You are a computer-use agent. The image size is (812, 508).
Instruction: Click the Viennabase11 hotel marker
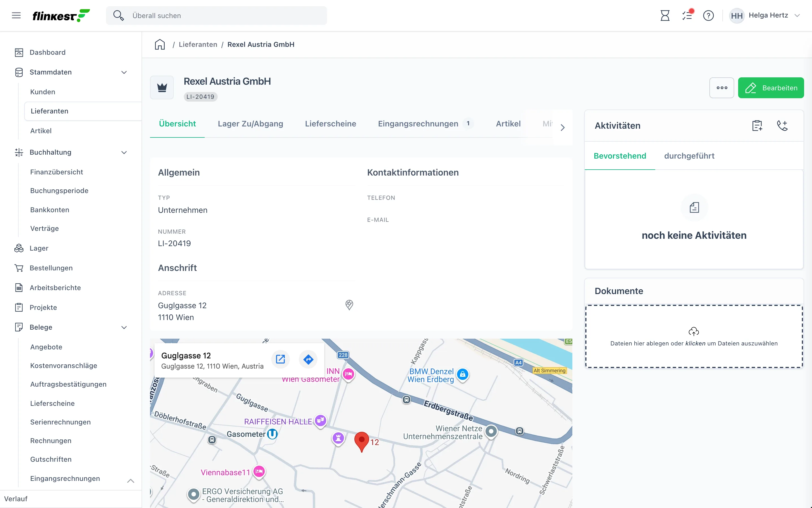[259, 472]
